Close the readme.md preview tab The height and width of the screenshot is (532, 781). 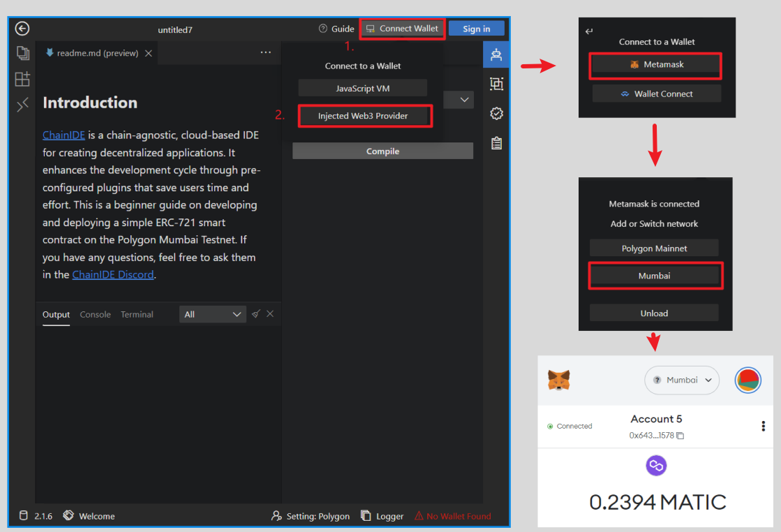149,53
